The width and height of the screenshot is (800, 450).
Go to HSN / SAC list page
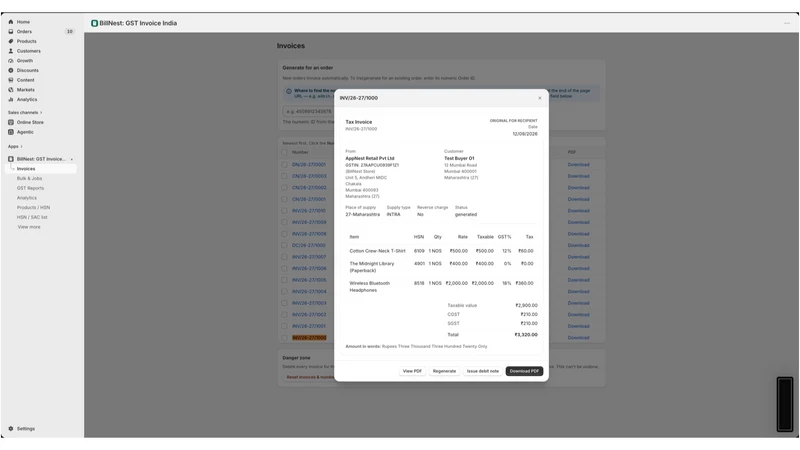click(32, 217)
